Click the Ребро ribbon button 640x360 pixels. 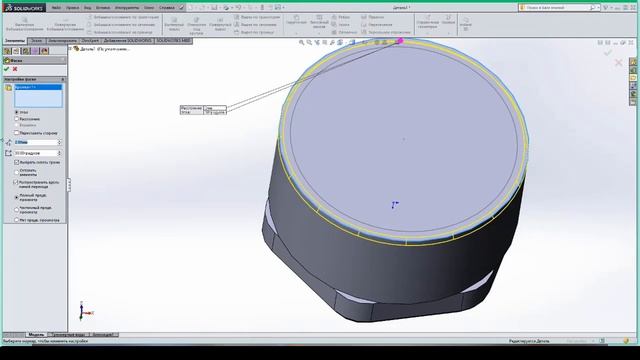341,17
